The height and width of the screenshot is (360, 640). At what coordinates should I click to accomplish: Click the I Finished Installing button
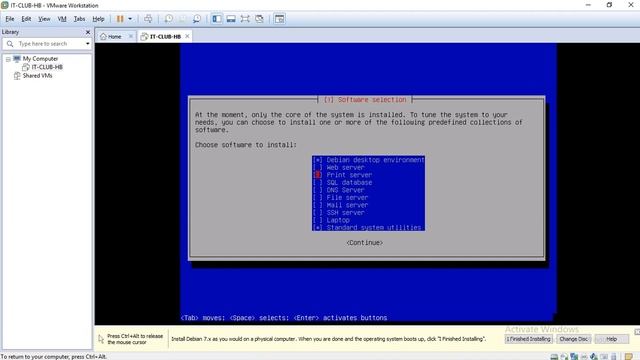coord(529,339)
